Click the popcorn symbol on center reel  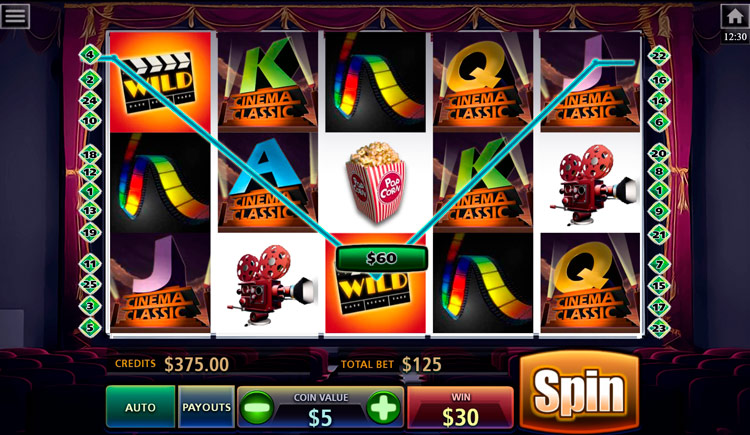[375, 183]
